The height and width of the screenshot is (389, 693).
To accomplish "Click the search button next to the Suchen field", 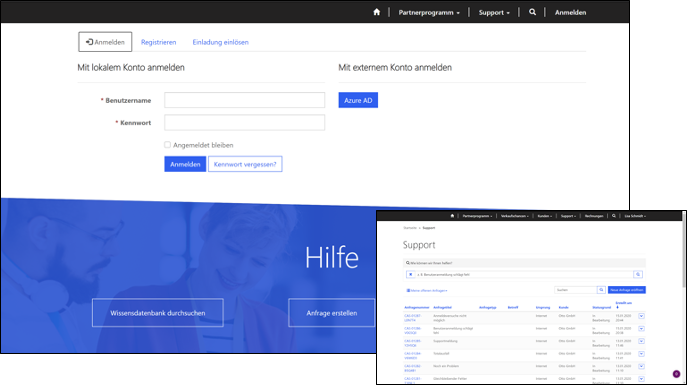I will (601, 290).
